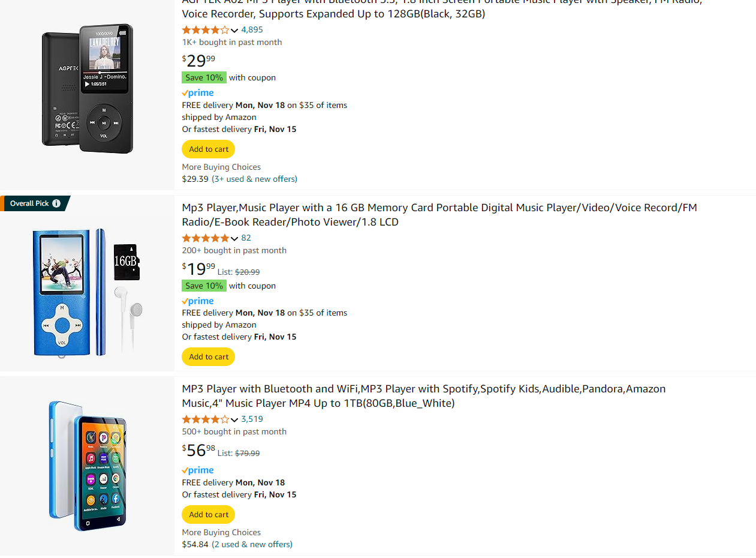The width and height of the screenshot is (756, 558).
Task: Open the 2 used & new offers link
Action: 252,544
